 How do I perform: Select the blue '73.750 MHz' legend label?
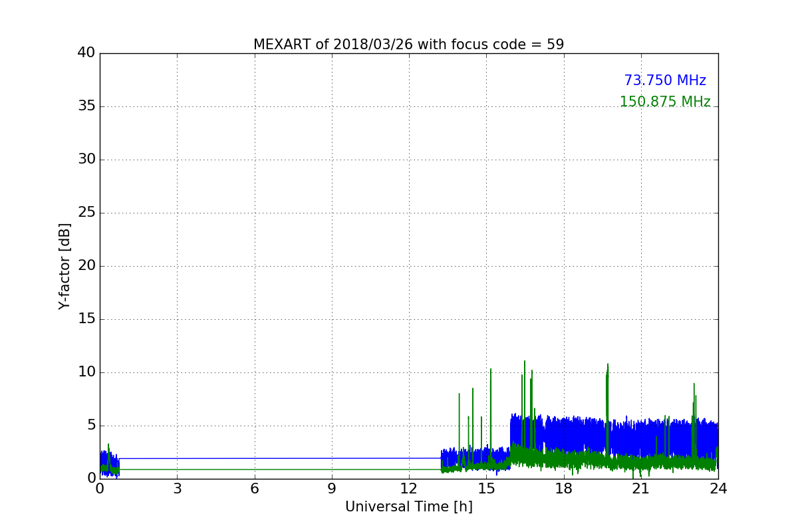click(665, 80)
